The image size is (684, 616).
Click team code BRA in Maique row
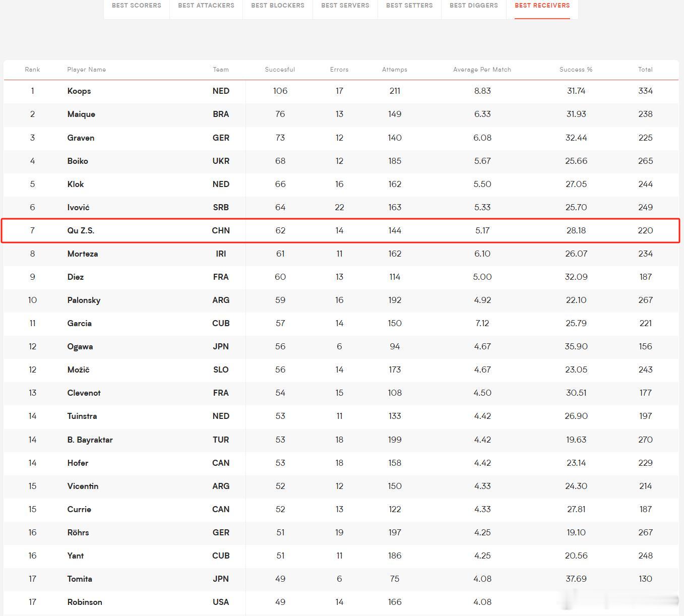point(221,114)
